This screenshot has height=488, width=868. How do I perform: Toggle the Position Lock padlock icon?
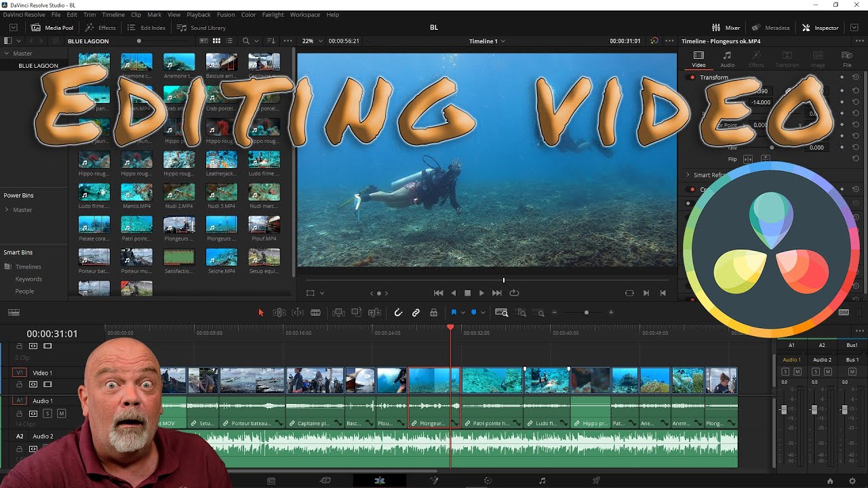click(434, 312)
